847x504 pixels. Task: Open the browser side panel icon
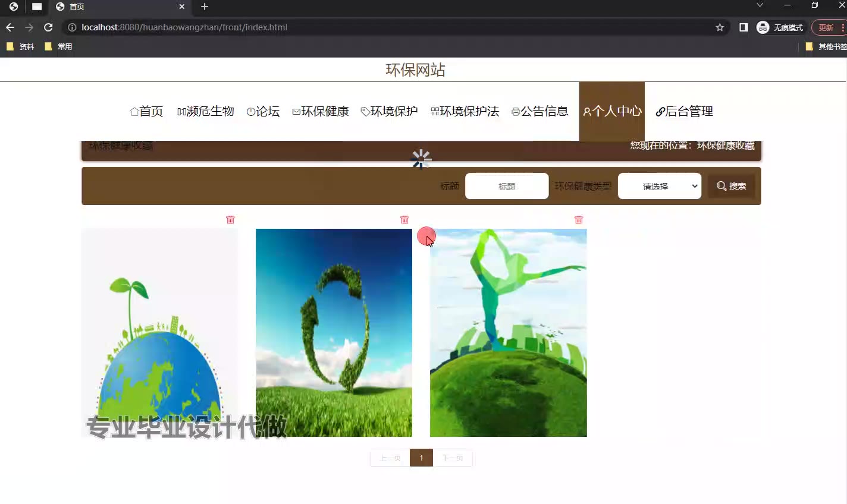point(744,27)
